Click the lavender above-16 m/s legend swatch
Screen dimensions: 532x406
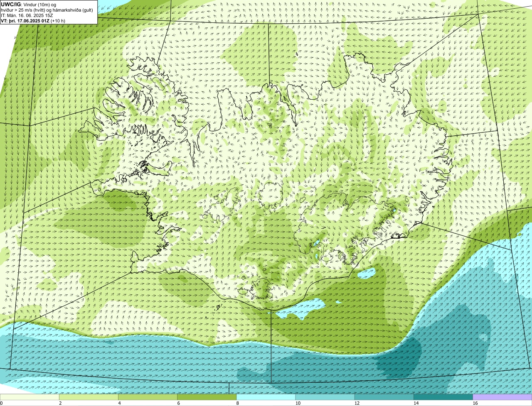pos(502,397)
